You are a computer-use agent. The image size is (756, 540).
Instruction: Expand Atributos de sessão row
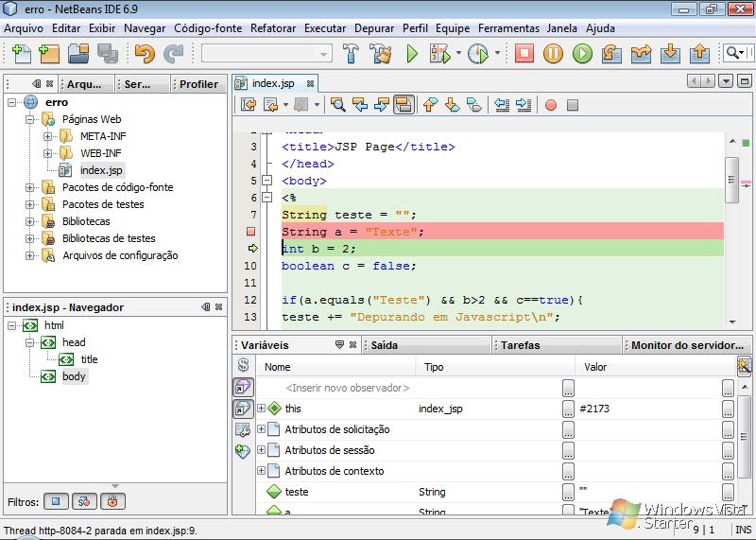(262, 450)
